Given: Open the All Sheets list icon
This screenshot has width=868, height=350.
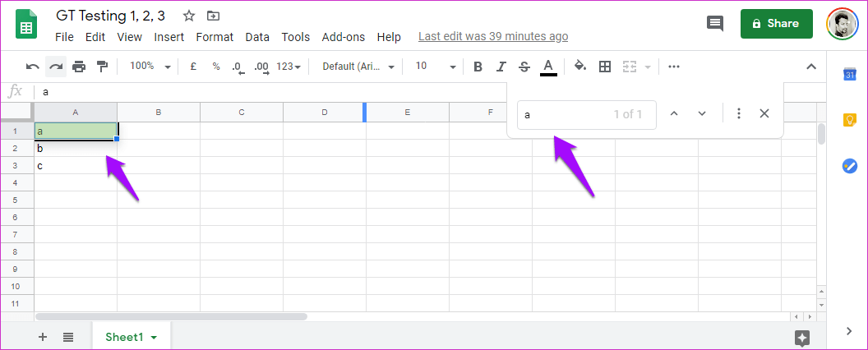Looking at the screenshot, I should pyautogui.click(x=68, y=337).
